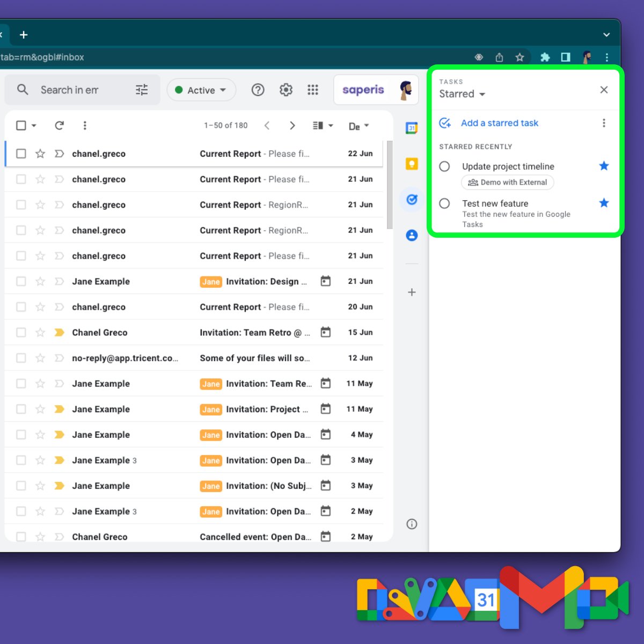Tick the select-all checkbox in the toolbar
The height and width of the screenshot is (644, 644).
[x=21, y=125]
